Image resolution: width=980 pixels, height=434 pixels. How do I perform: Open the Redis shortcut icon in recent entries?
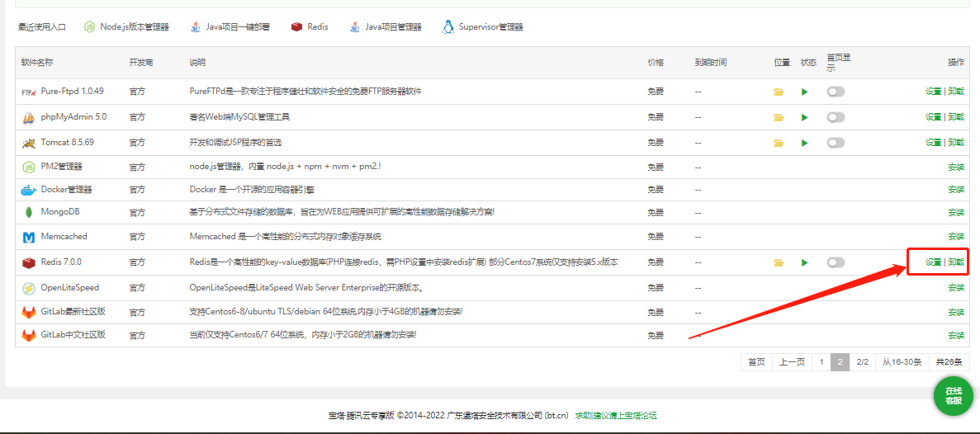click(x=297, y=27)
